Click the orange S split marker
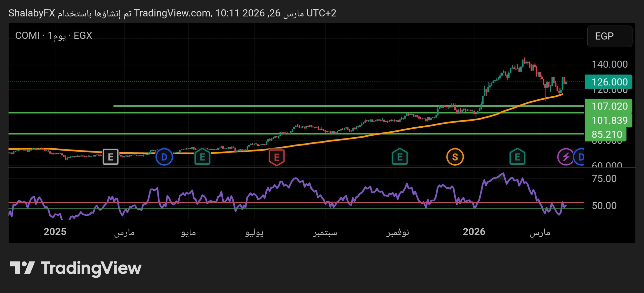The width and height of the screenshot is (644, 293). point(455,157)
